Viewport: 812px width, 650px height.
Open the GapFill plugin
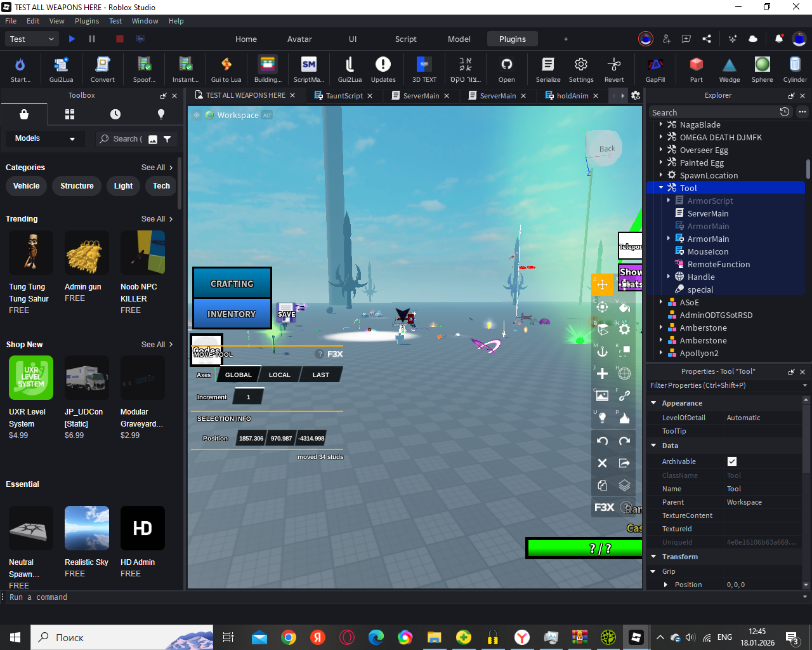[655, 69]
